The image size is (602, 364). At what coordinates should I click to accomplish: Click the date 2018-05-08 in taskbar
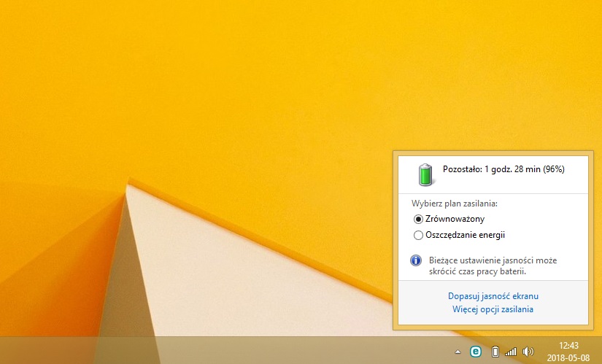[x=568, y=358]
